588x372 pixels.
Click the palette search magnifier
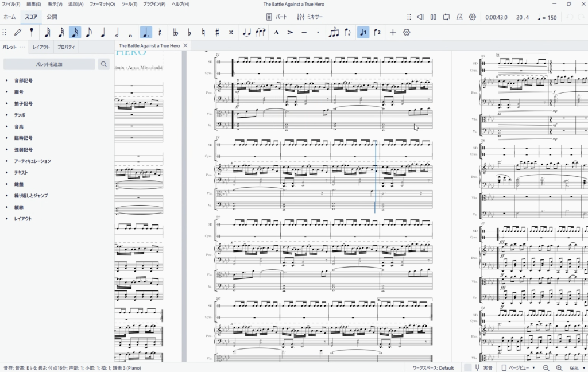tap(104, 64)
